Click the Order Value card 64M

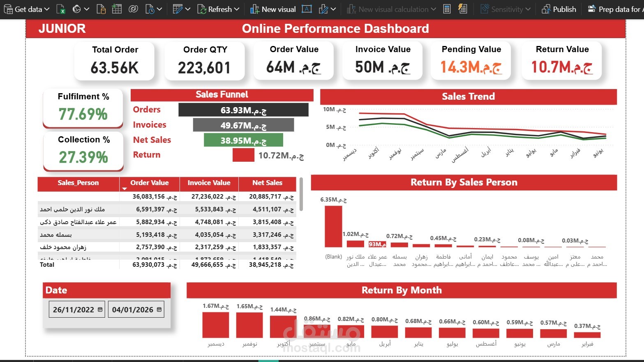click(x=294, y=60)
